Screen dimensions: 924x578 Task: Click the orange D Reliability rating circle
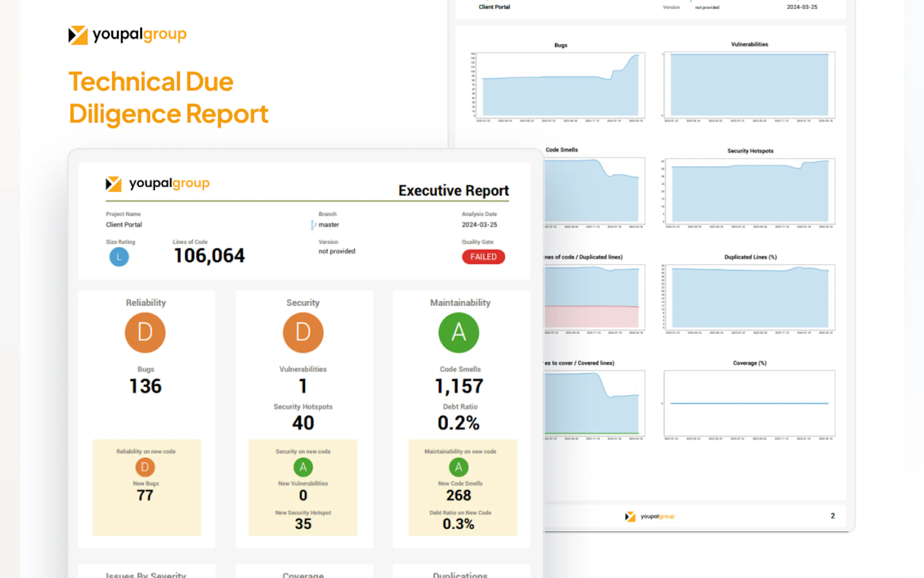click(145, 332)
